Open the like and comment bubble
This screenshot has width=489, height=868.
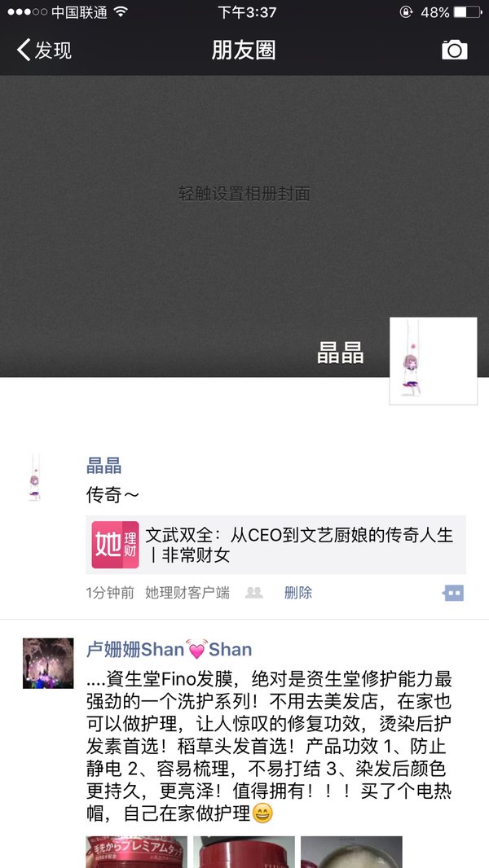pyautogui.click(x=453, y=593)
